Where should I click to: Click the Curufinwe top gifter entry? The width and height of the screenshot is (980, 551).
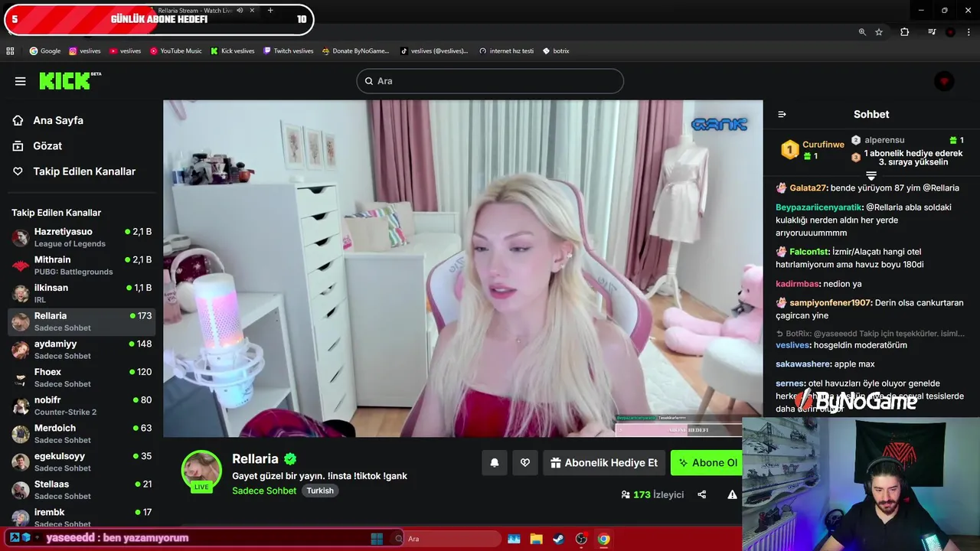[x=812, y=149]
